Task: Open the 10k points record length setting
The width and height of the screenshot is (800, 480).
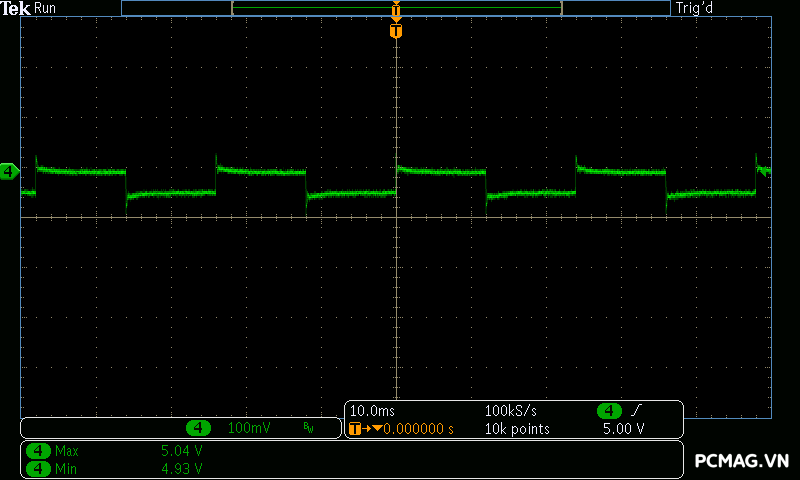Action: pyautogui.click(x=517, y=429)
